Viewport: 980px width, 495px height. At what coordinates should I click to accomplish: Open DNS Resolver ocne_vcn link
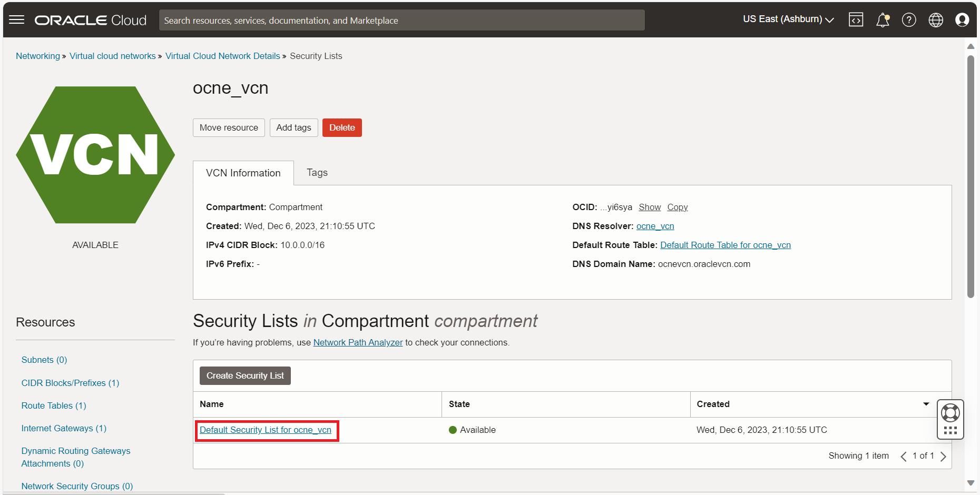[x=655, y=226]
